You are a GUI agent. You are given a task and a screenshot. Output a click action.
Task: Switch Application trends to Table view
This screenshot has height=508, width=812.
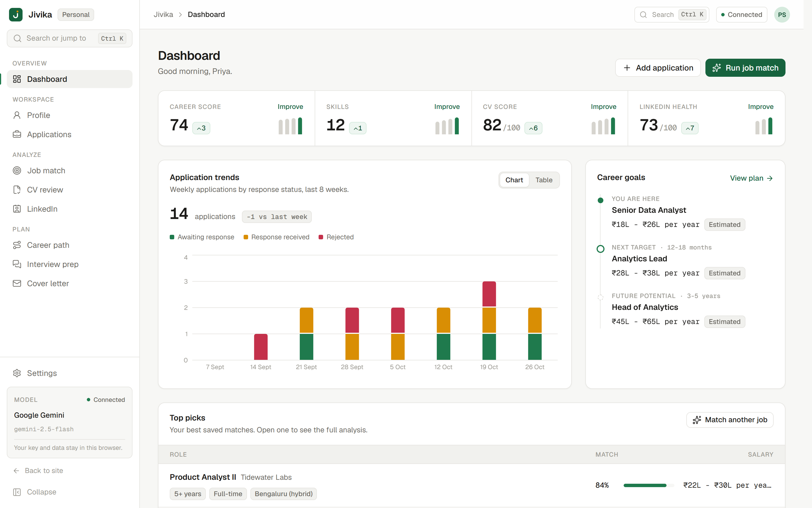coord(544,180)
